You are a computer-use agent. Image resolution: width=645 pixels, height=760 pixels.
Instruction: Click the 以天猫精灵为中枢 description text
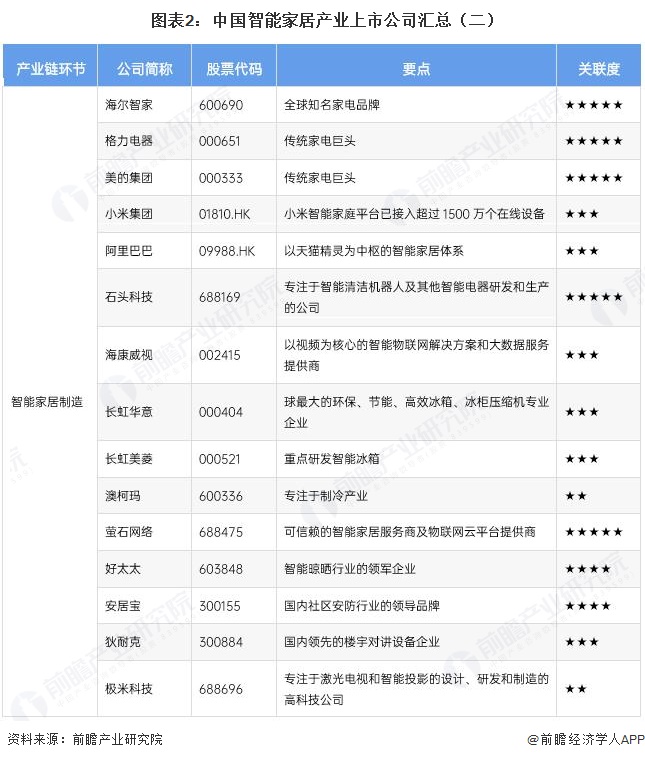(374, 251)
